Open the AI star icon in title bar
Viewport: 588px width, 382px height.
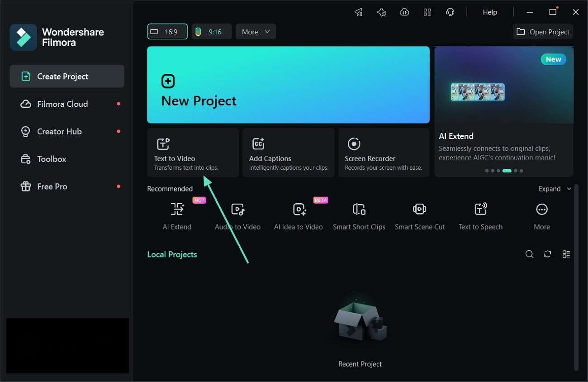381,12
